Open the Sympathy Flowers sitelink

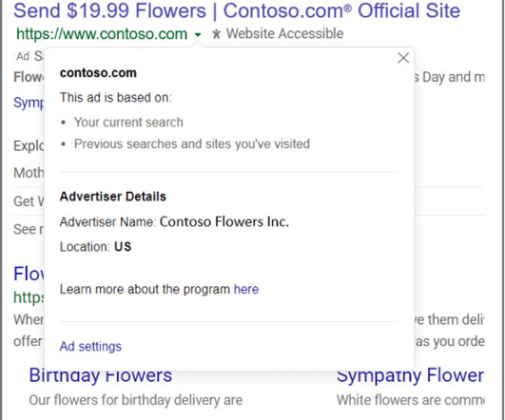click(410, 375)
